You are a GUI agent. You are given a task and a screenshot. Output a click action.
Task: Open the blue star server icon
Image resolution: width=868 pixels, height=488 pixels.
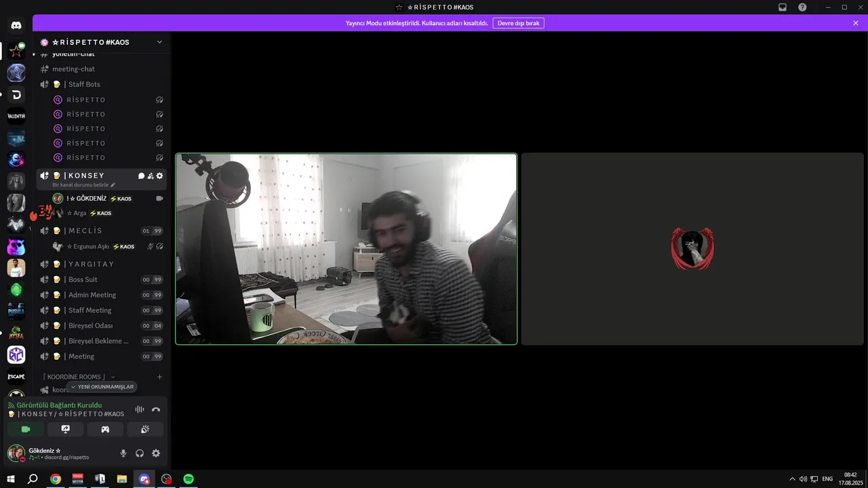(x=16, y=73)
